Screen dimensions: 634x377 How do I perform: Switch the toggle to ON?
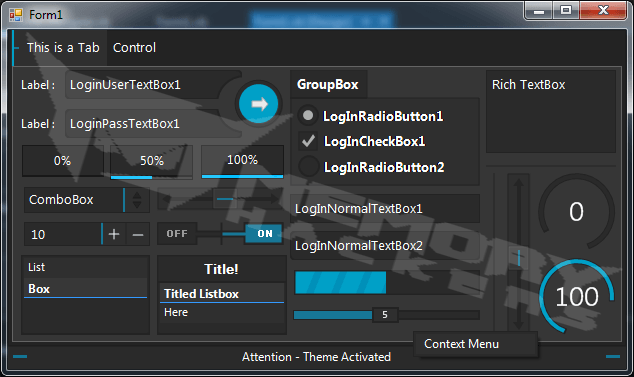tap(263, 234)
